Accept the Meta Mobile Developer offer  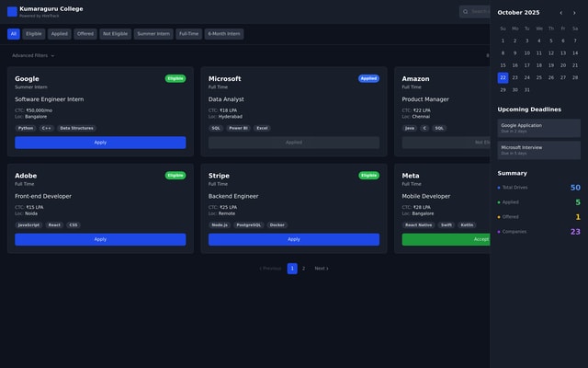point(446,239)
